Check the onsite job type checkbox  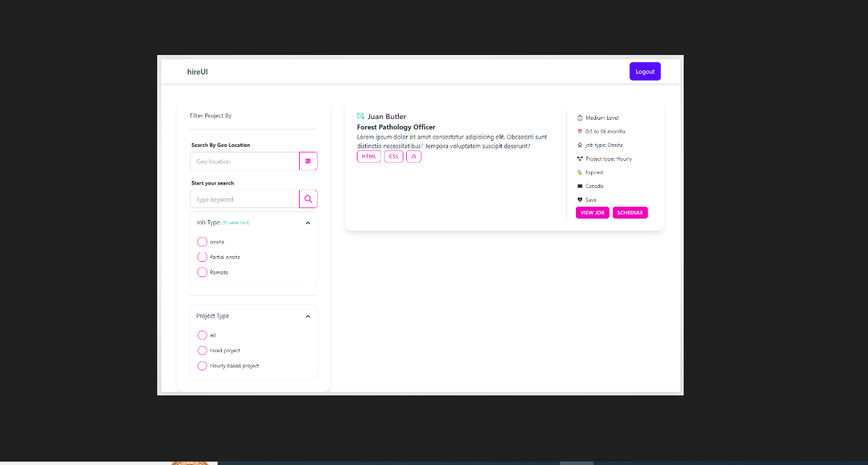pos(202,242)
